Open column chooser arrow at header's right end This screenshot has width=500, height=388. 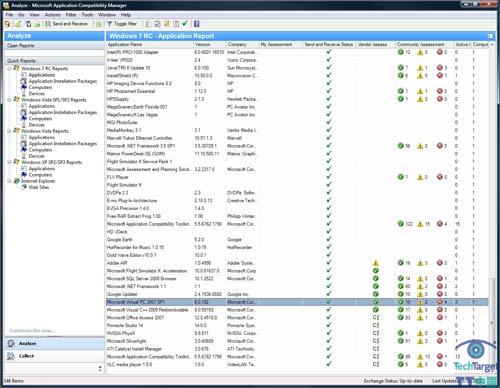pos(492,44)
